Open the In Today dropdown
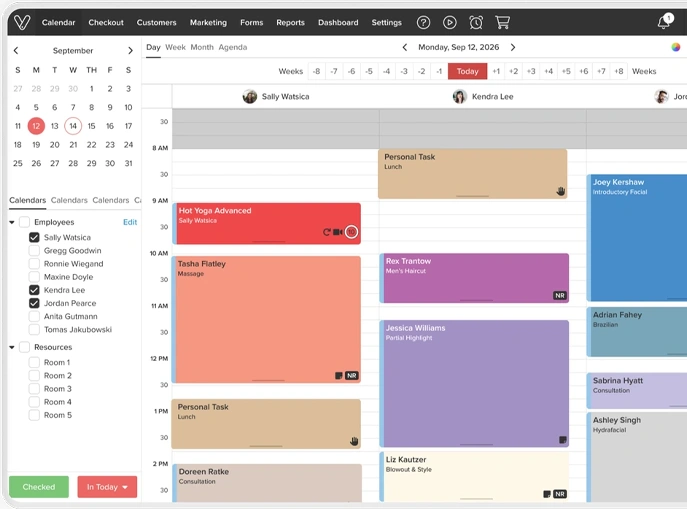Screen dimensions: 687x509 pos(107,487)
